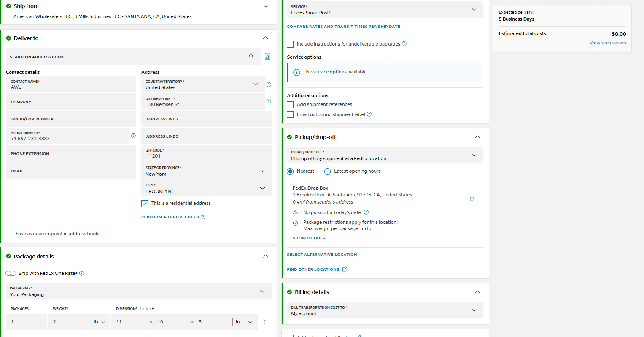Click the Contact Name field

pyautogui.click(x=71, y=84)
